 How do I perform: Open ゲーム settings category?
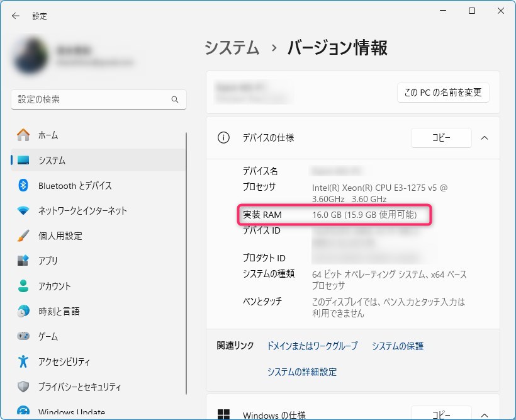click(x=48, y=337)
